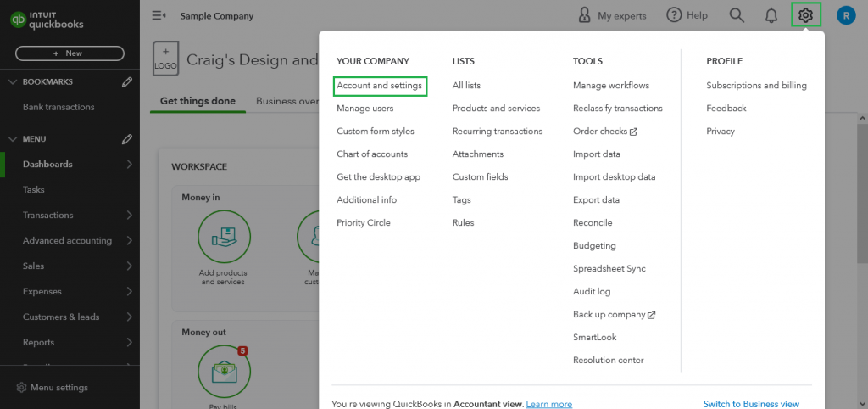Click the + New button
The image size is (868, 409).
coord(70,53)
